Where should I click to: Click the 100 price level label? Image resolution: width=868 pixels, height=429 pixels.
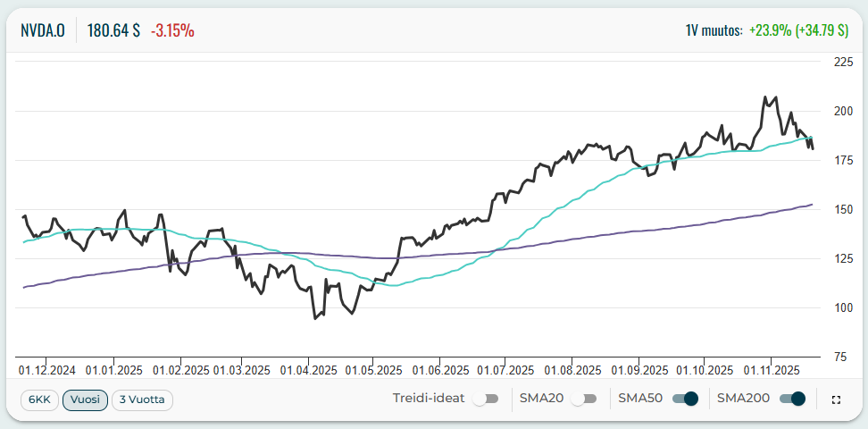point(843,308)
